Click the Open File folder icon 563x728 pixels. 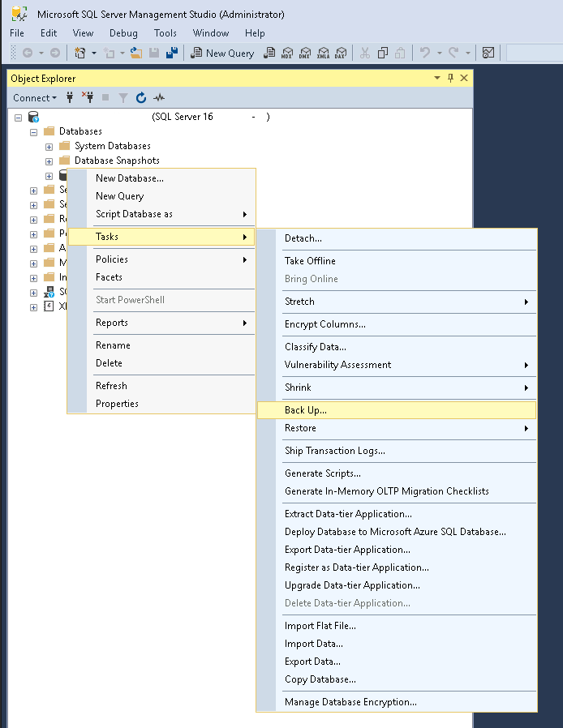136,53
